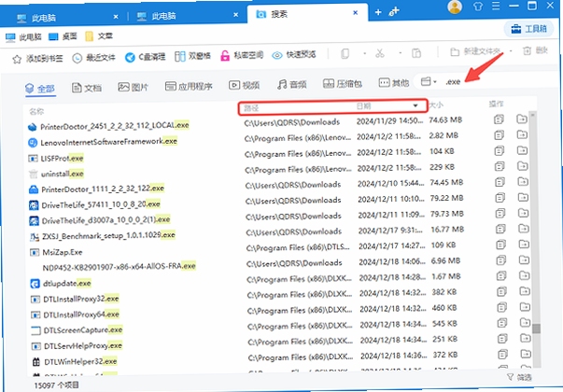Select DTLServHelpProxy.exe file
This screenshot has width=563, height=392.
coord(83,346)
